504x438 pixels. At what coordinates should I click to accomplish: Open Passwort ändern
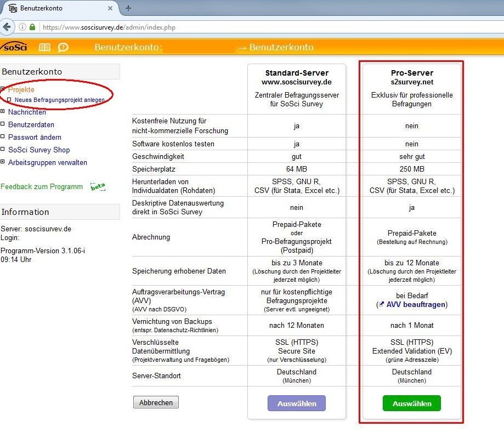point(35,137)
